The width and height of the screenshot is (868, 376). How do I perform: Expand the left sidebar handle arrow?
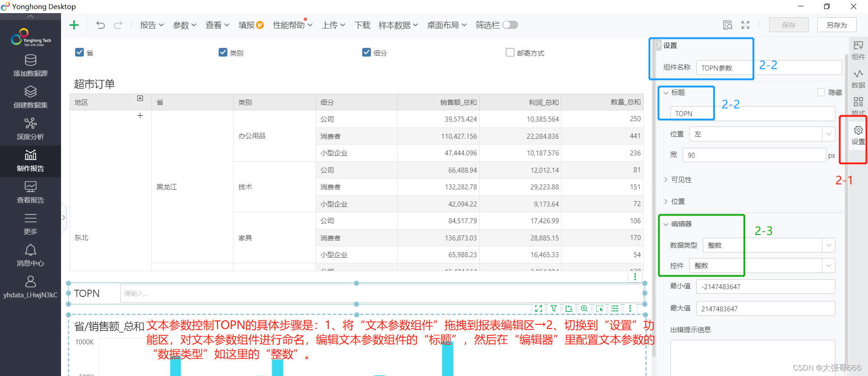tap(64, 217)
